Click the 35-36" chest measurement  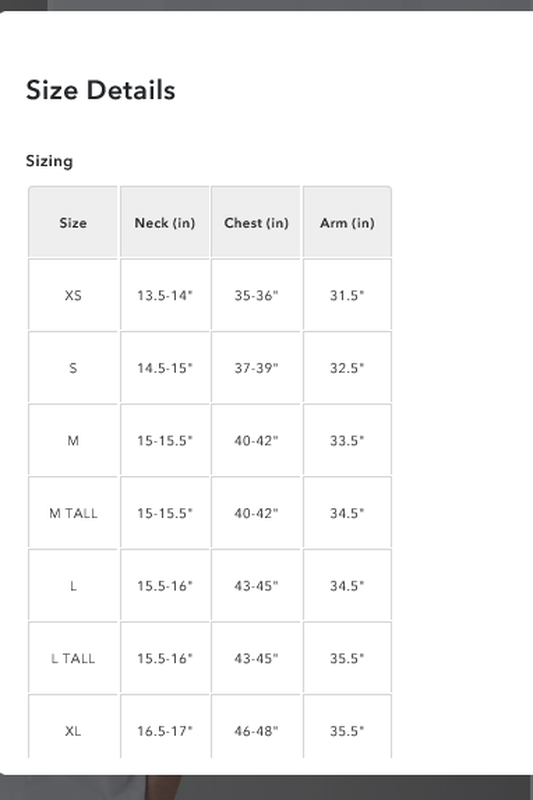coord(256,295)
